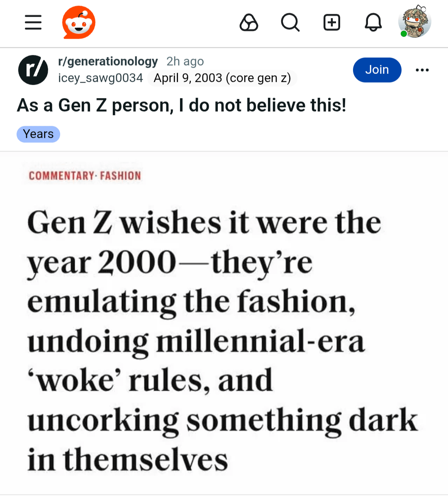
Task: Click the 'April 9, 2003 (core gen z)' user flair
Action: tap(222, 78)
